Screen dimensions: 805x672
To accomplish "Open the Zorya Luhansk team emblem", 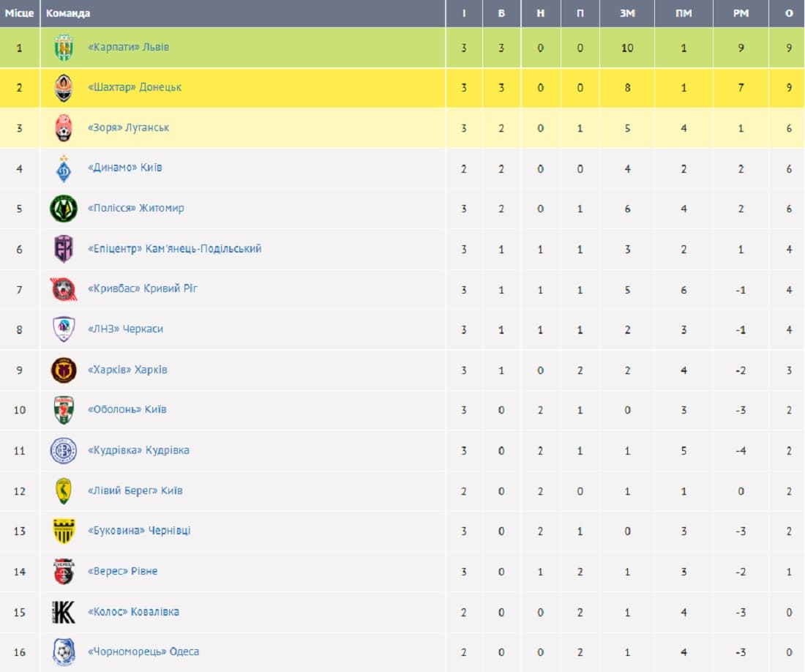I will tap(64, 128).
